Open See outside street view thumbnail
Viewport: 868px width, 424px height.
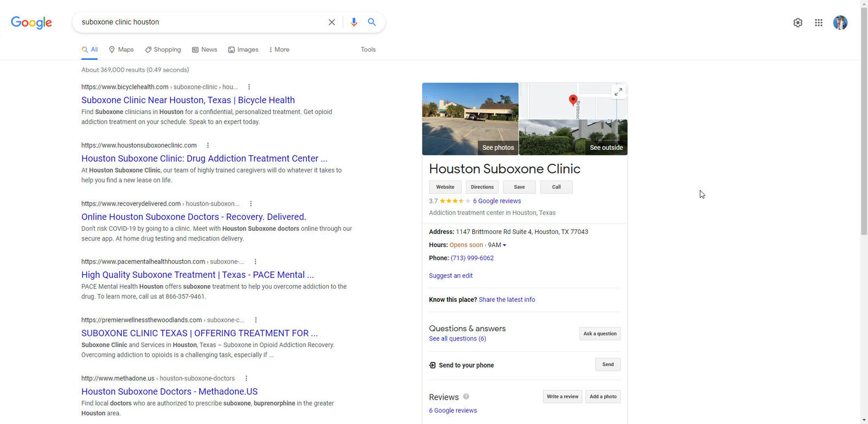[573, 137]
